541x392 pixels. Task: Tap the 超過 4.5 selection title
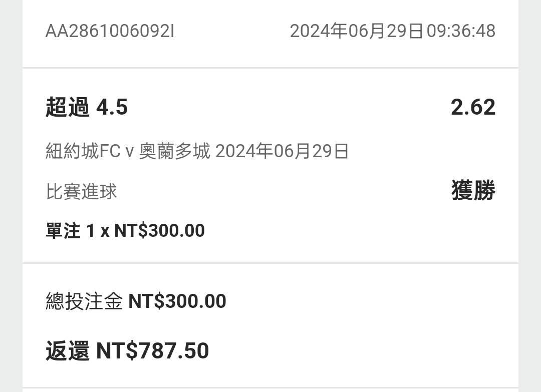87,107
